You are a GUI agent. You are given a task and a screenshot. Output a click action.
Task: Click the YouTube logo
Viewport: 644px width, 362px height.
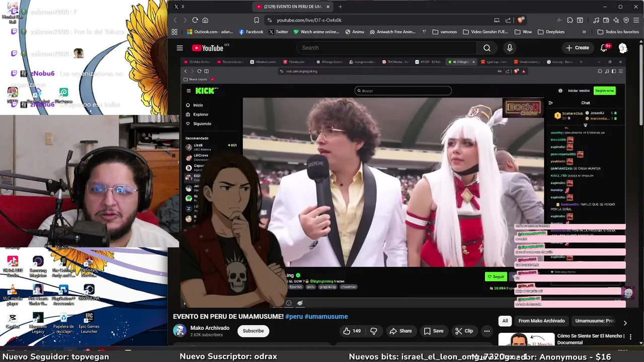pyautogui.click(x=207, y=48)
